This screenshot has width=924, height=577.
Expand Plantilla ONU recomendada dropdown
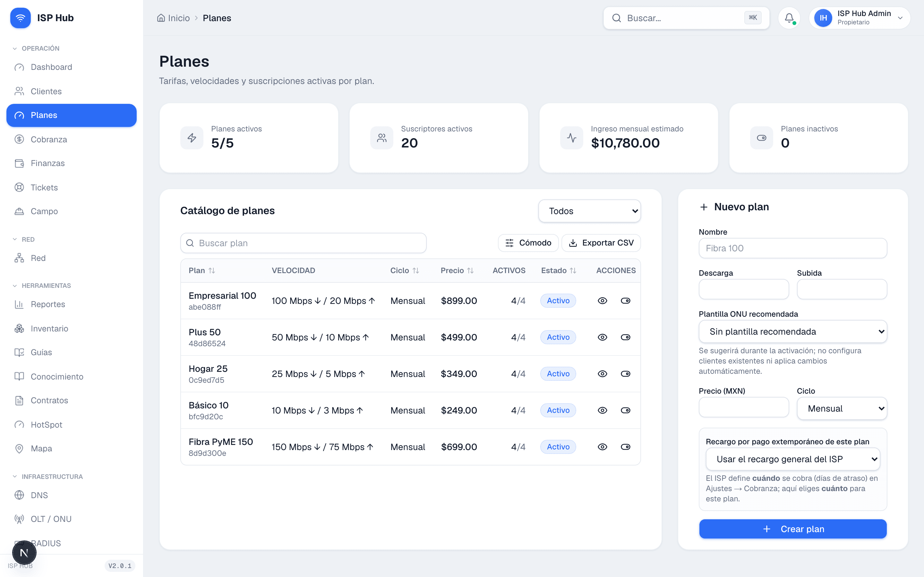(793, 332)
